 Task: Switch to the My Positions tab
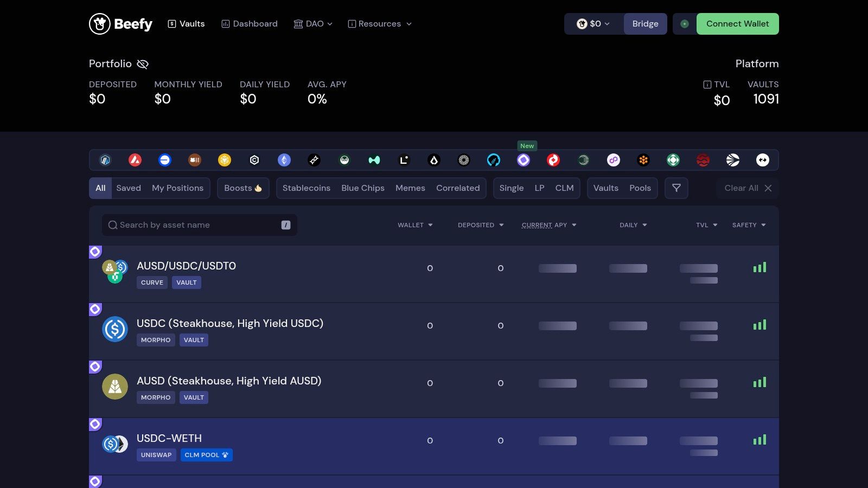(178, 188)
